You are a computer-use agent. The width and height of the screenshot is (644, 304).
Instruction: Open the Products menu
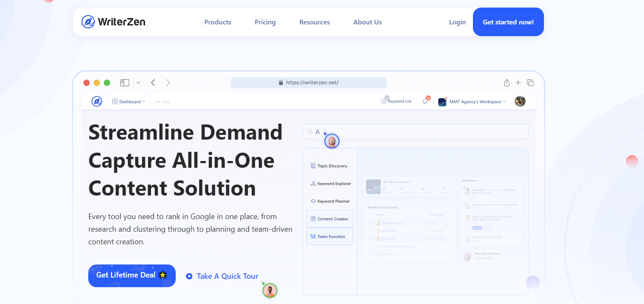pyautogui.click(x=218, y=22)
